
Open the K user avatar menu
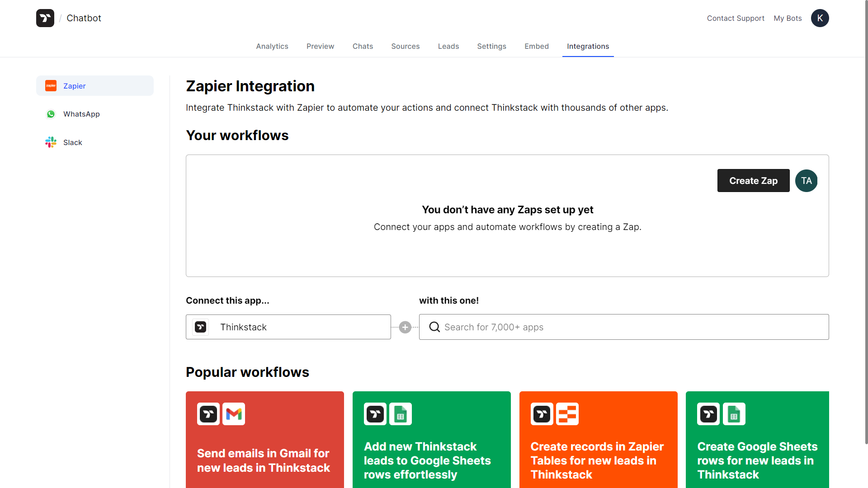point(820,18)
